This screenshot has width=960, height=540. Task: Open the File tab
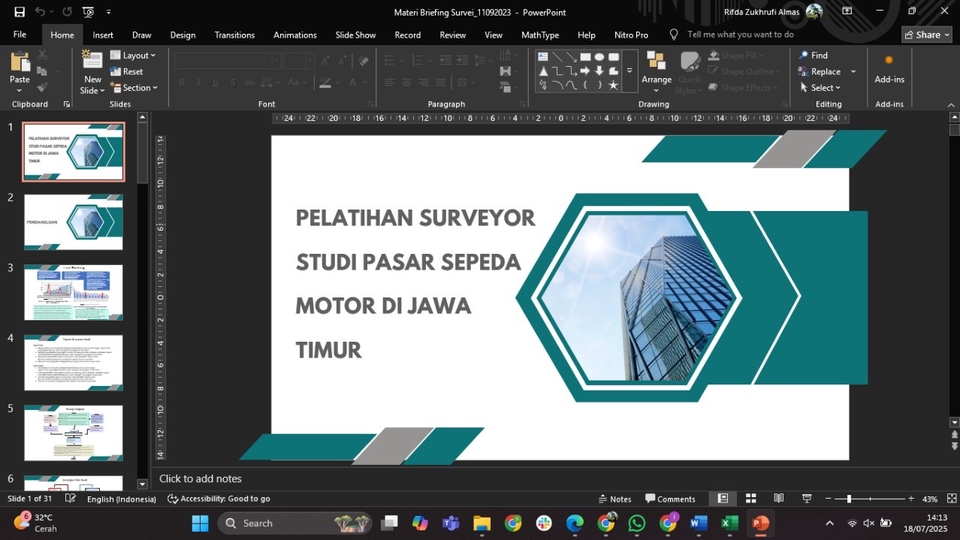coord(20,34)
